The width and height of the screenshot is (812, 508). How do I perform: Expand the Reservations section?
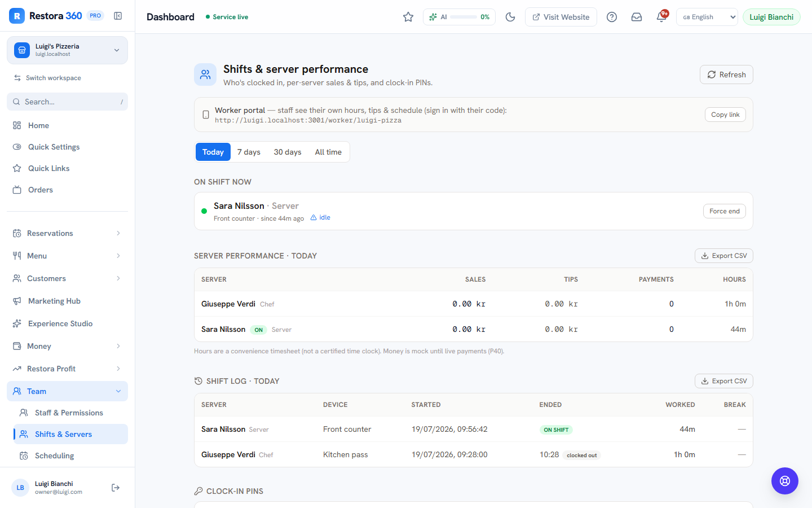point(67,233)
